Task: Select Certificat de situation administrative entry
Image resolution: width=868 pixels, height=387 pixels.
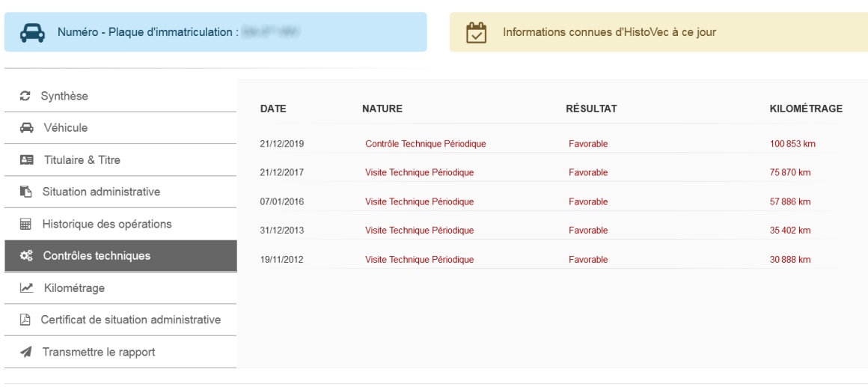Action: [x=120, y=320]
